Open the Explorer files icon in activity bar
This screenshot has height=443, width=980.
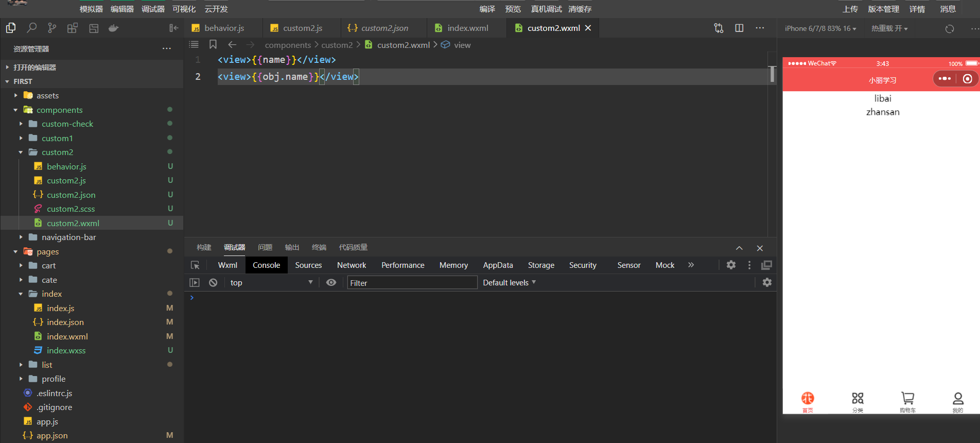point(11,28)
